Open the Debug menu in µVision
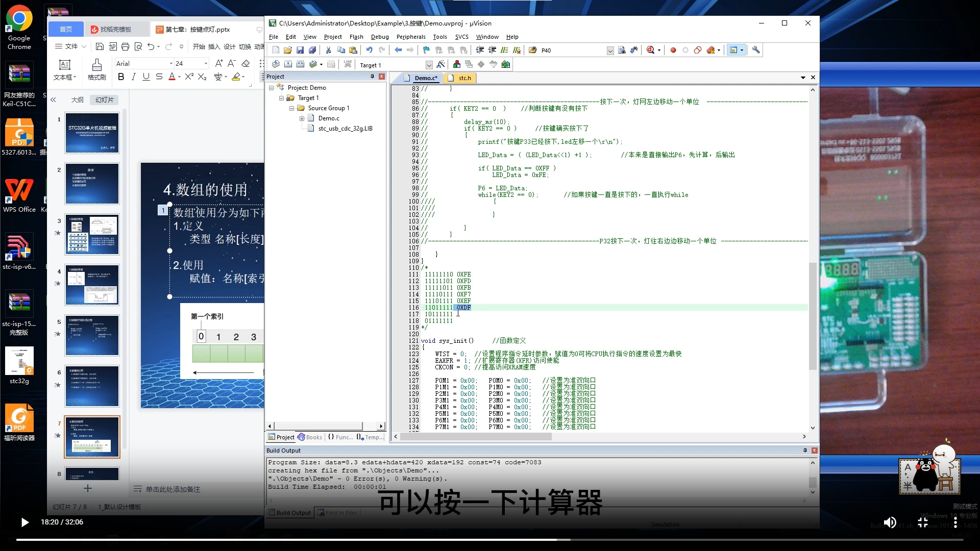 pyautogui.click(x=380, y=37)
